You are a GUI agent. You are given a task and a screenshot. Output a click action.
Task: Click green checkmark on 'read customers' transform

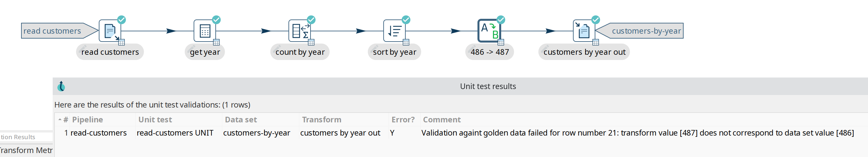(x=122, y=19)
